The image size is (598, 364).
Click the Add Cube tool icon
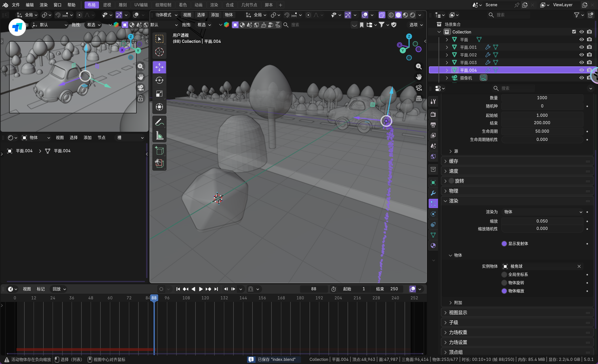(x=159, y=151)
